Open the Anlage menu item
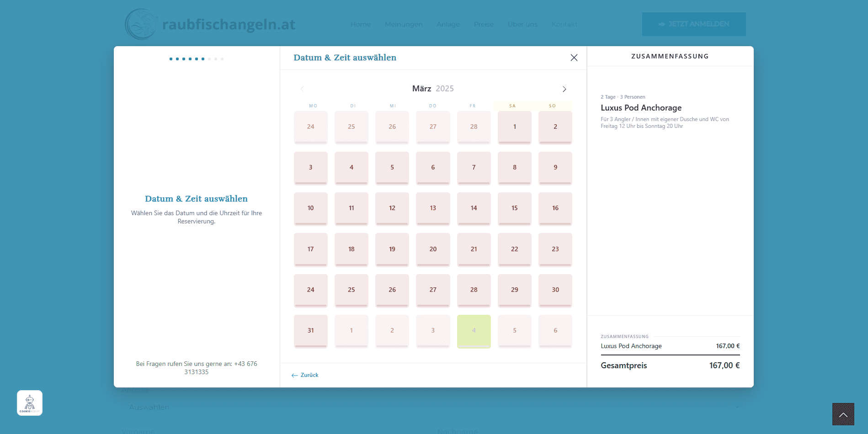This screenshot has width=868, height=434. [x=448, y=24]
